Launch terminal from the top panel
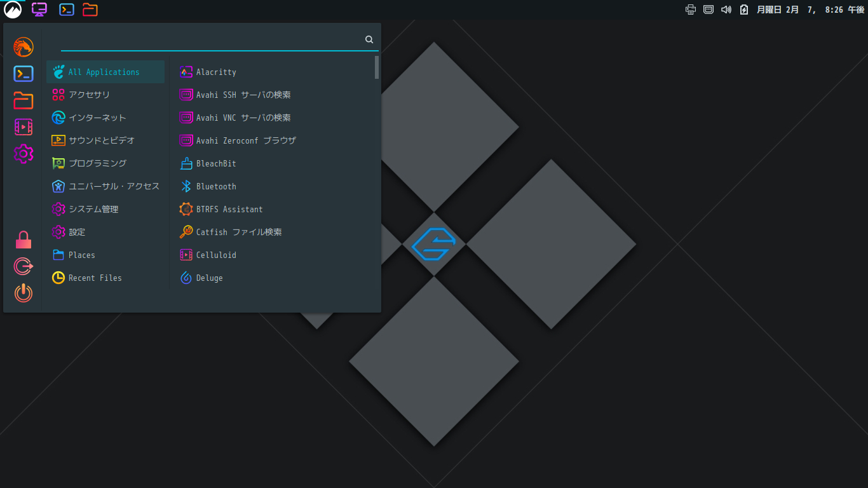 [66, 10]
